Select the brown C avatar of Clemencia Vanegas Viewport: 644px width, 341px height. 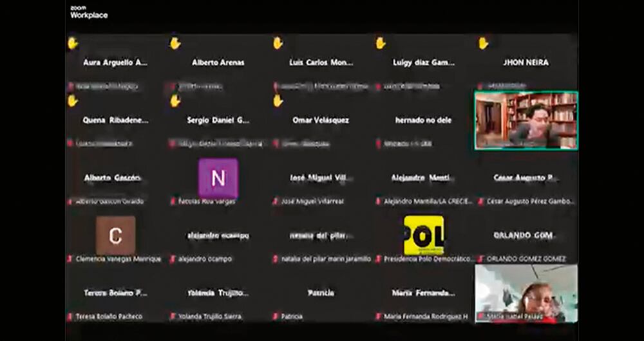(x=115, y=235)
